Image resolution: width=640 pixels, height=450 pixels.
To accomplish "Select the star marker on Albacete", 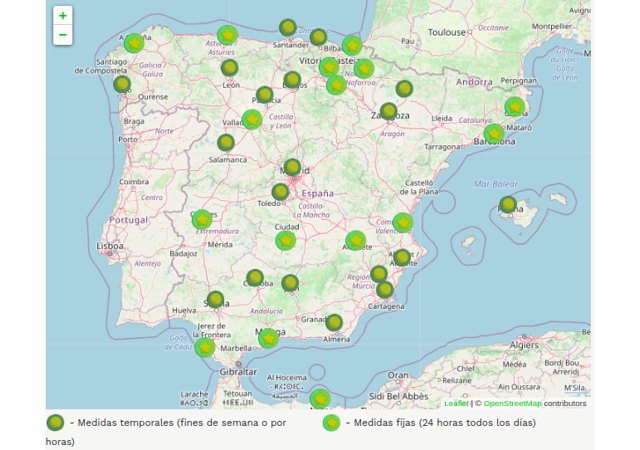I will click(356, 241).
